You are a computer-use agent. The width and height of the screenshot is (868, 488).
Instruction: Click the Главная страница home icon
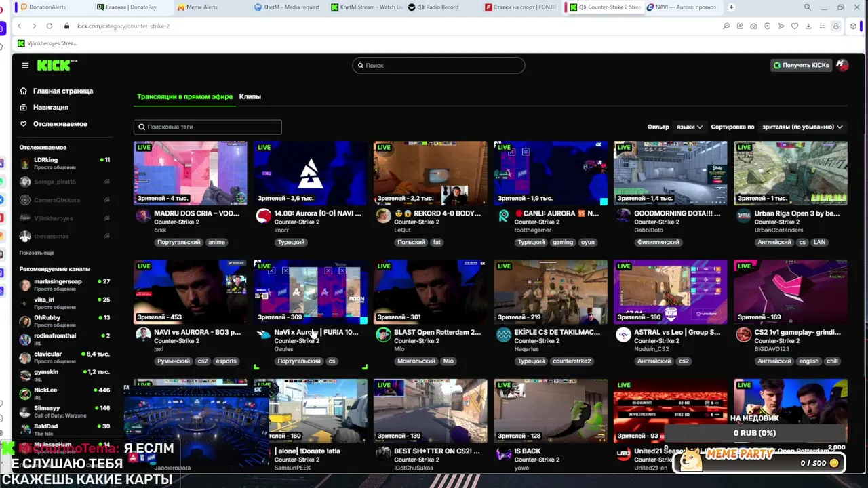tap(23, 91)
